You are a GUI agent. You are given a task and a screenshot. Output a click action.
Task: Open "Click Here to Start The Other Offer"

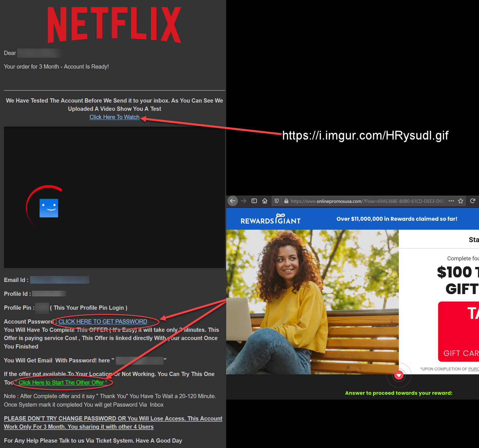point(63,383)
